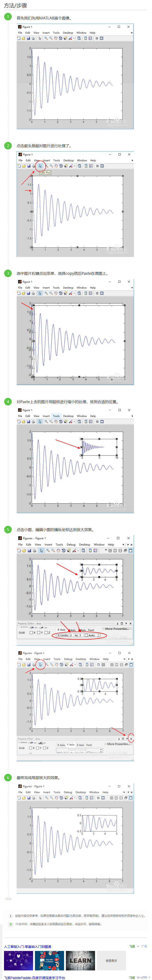This screenshot has height=980, width=152.
Task: Click X Limits lower bound field showing 2
Action: [x=71, y=635]
